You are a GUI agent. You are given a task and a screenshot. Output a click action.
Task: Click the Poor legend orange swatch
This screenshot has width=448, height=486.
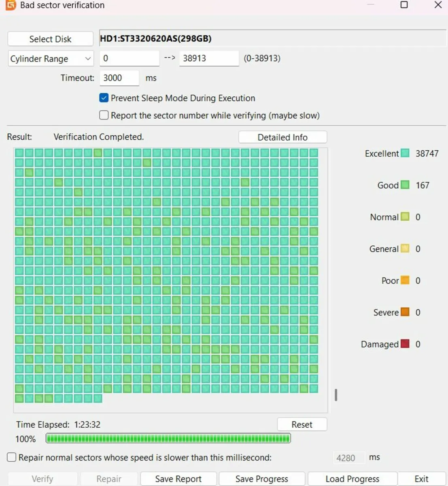click(x=405, y=281)
